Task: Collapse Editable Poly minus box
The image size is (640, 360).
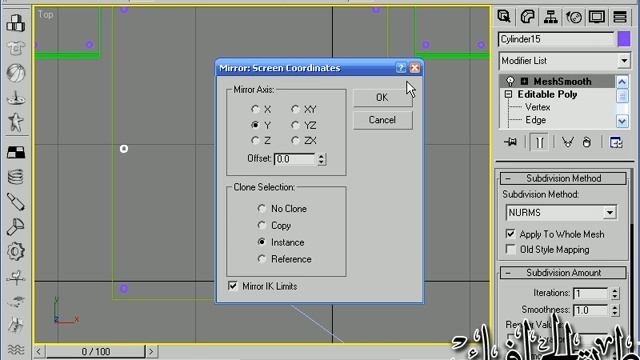Action: coord(509,94)
